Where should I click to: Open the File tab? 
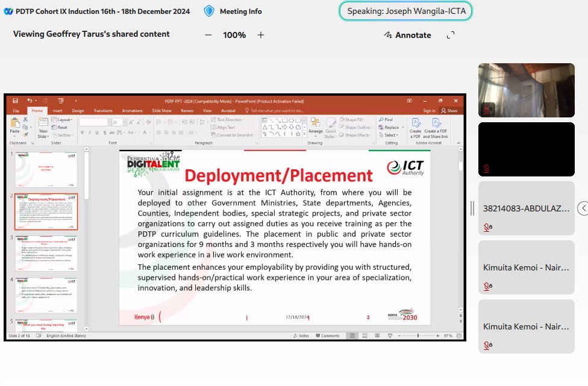click(16, 111)
